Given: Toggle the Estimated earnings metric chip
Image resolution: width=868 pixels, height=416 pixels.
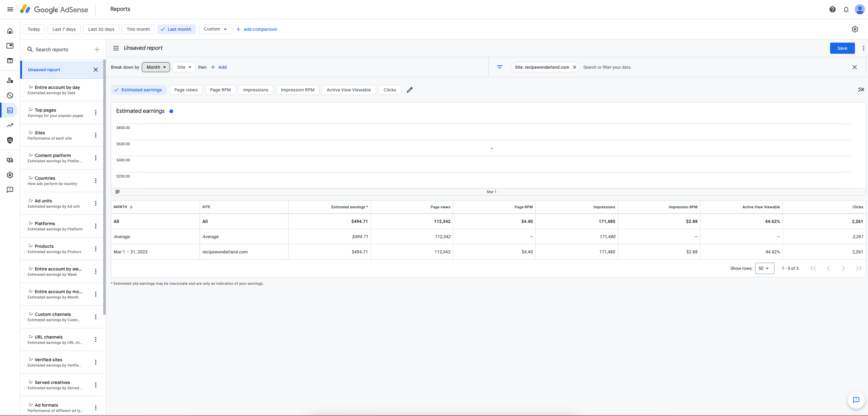Looking at the screenshot, I should (139, 90).
